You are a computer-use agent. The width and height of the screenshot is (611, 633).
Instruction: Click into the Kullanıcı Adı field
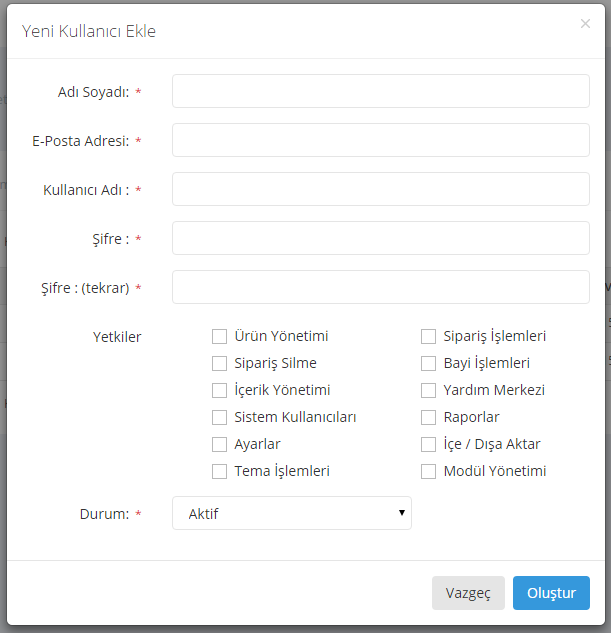380,189
